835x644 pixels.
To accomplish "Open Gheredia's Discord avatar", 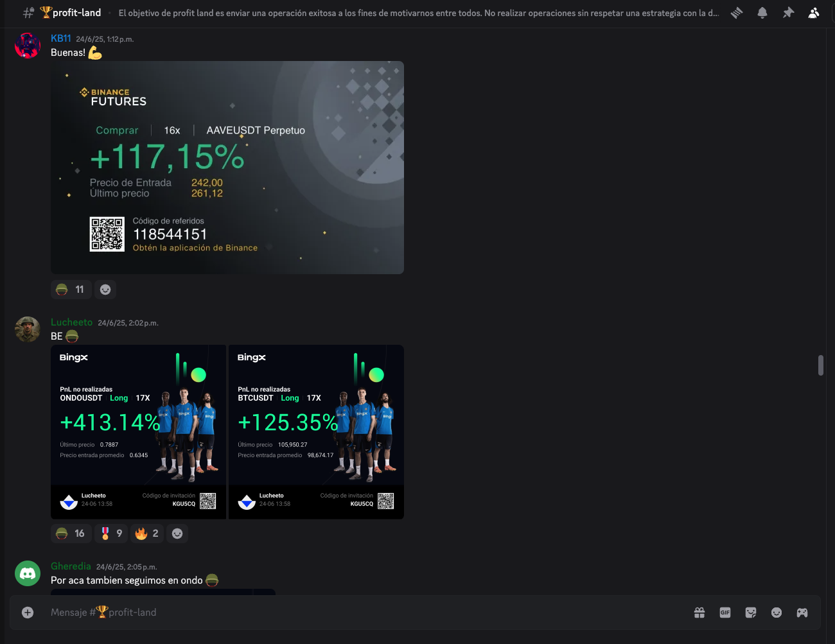I will (x=28, y=573).
